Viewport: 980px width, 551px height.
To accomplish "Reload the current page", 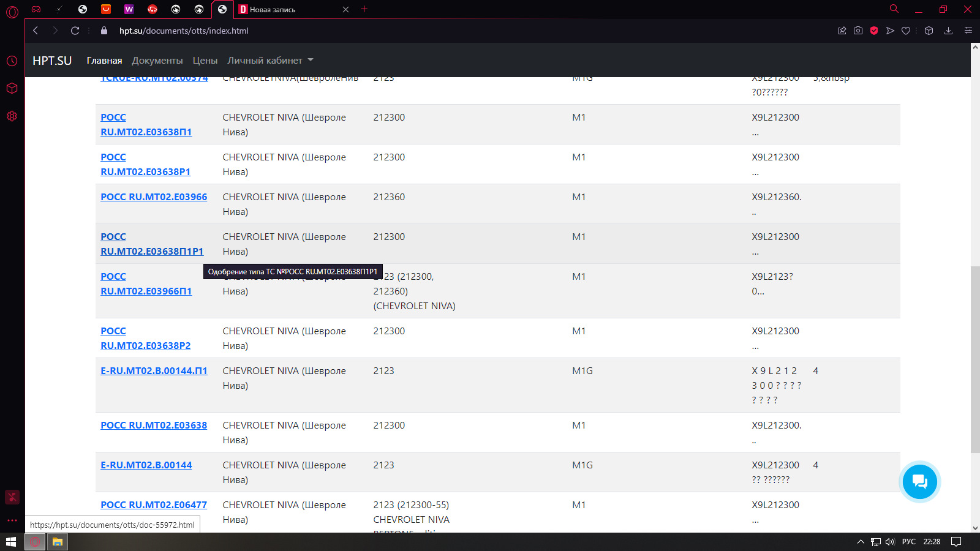I will point(75,31).
